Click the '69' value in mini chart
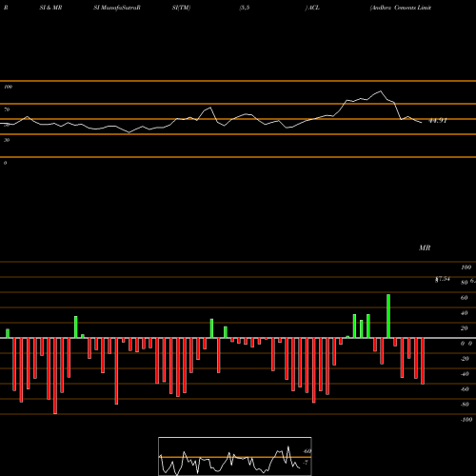 (x=307, y=451)
